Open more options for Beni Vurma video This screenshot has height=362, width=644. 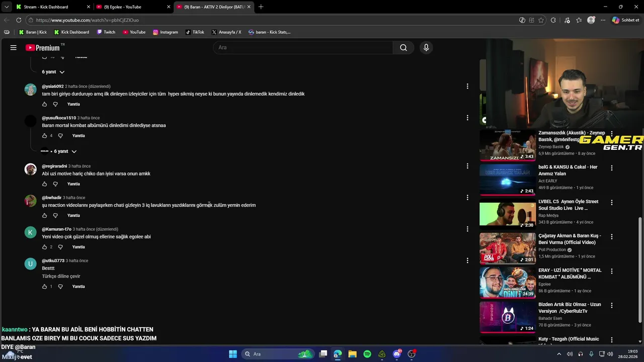click(x=612, y=237)
